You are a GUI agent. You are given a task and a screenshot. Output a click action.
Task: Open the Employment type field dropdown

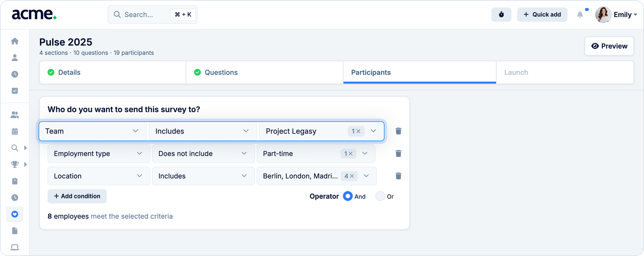pos(98,154)
